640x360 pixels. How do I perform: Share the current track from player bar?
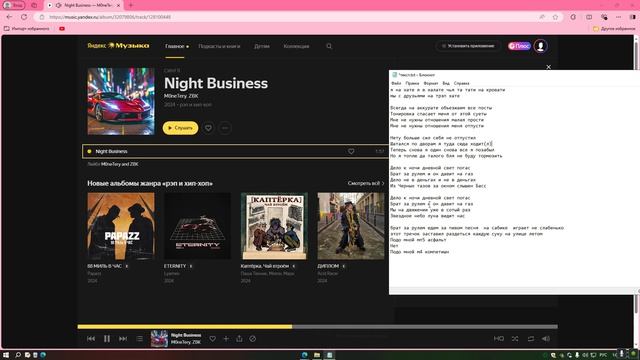tap(239, 339)
